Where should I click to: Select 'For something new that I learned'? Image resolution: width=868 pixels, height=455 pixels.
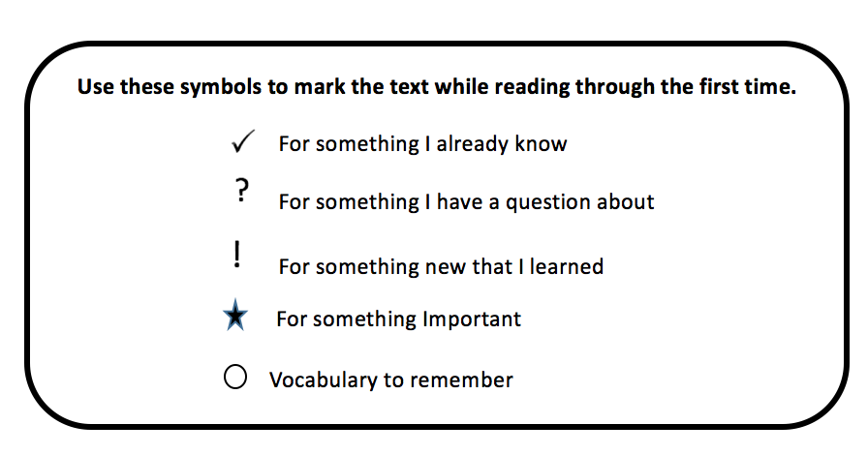441,266
